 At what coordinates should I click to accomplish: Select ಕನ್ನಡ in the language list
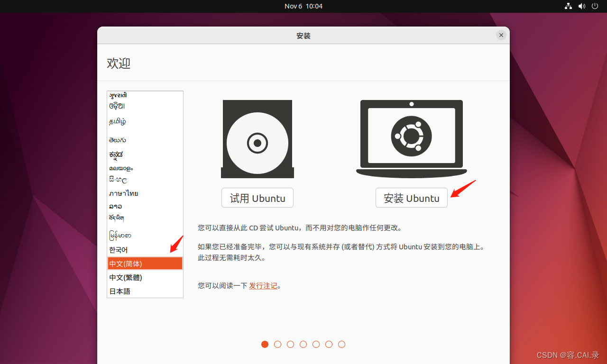tap(145, 155)
